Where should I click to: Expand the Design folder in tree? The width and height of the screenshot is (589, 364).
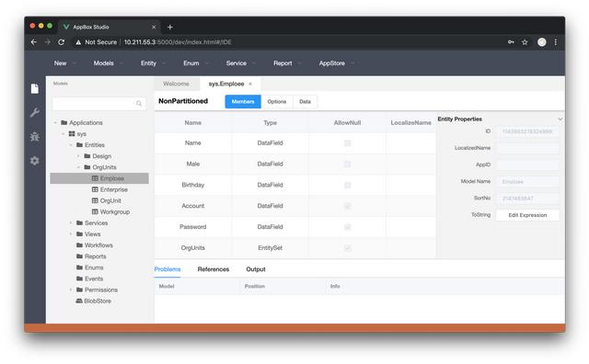coord(78,156)
